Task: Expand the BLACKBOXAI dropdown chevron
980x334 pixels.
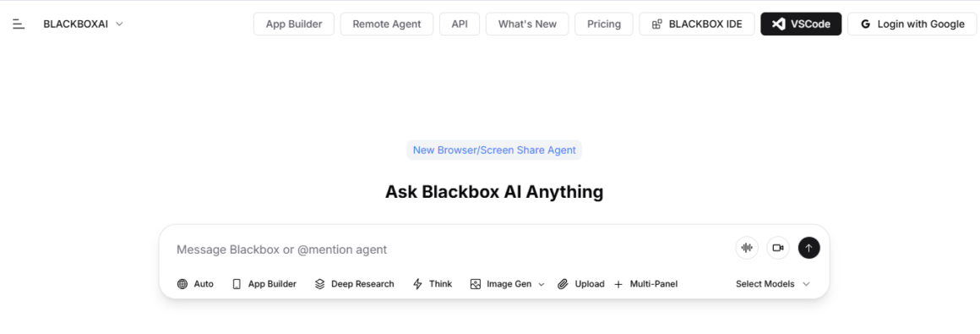Action: pyautogui.click(x=119, y=24)
